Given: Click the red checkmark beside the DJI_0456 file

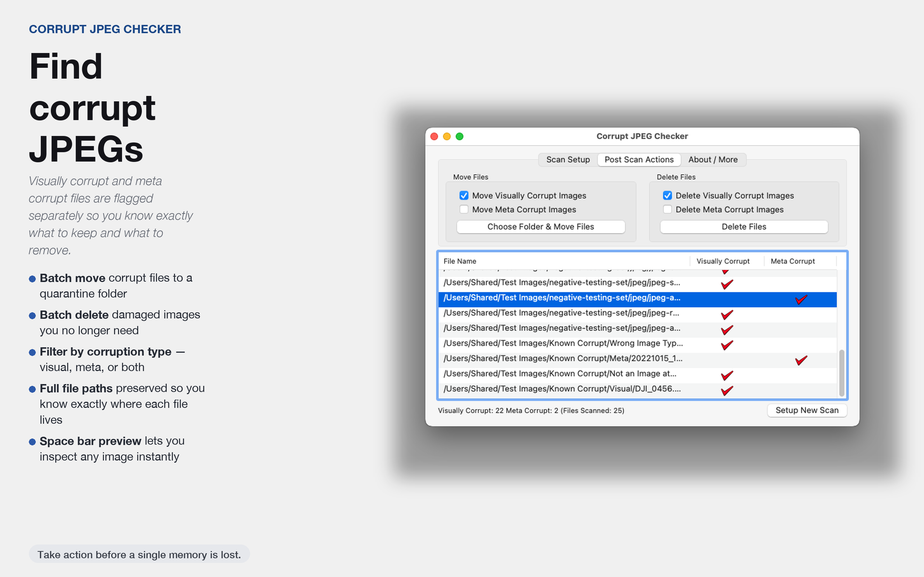Looking at the screenshot, I should 727,391.
